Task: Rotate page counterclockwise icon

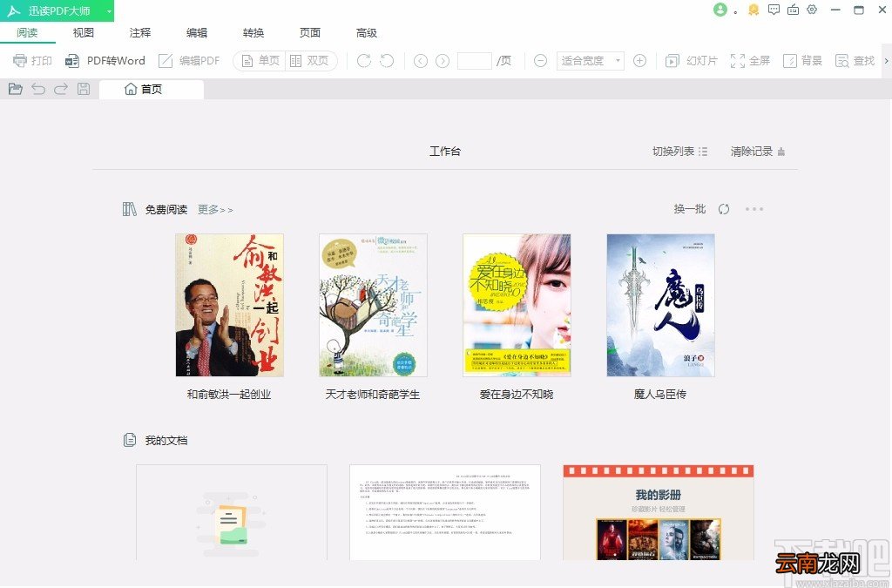Action: point(387,60)
